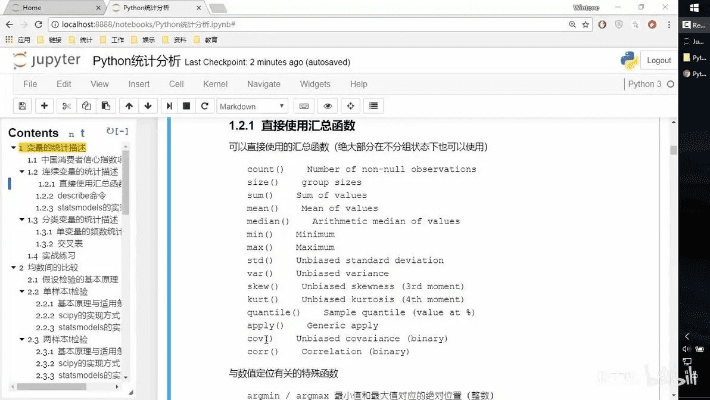Open the View menu
710x400 pixels.
(100, 84)
